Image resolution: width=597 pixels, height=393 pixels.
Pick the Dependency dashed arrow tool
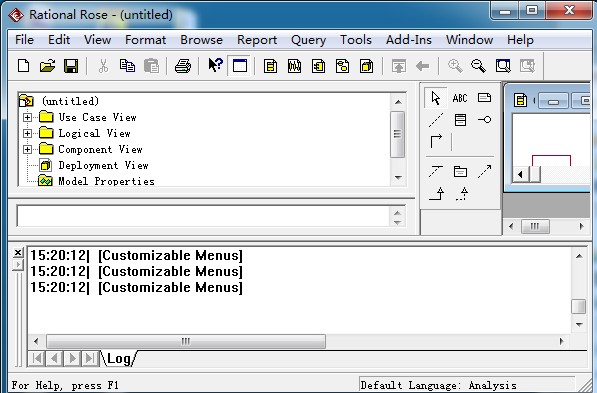click(484, 171)
